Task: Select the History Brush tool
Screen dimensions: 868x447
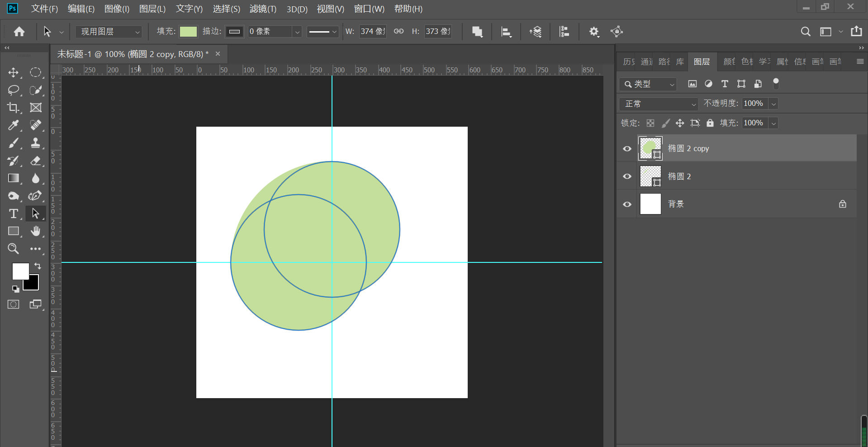Action: coord(14,161)
